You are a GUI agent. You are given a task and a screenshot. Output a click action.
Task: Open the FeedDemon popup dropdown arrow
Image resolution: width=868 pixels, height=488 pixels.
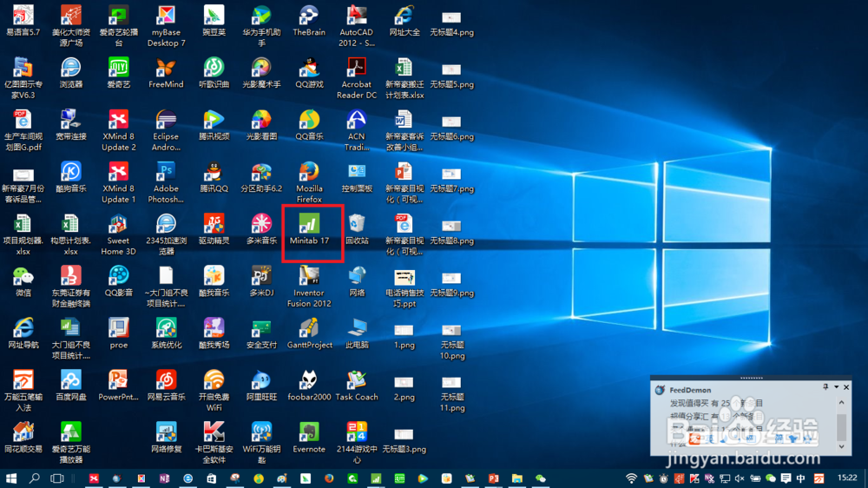click(x=836, y=387)
